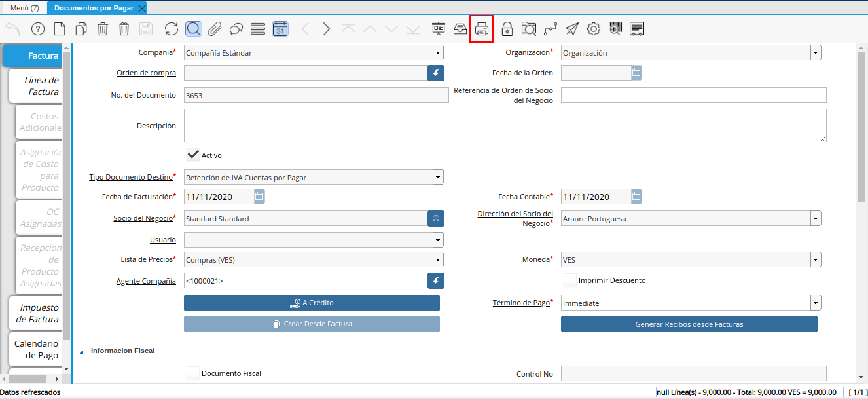This screenshot has width=868, height=399.
Task: Click the Print icon in toolbar
Action: (x=481, y=29)
